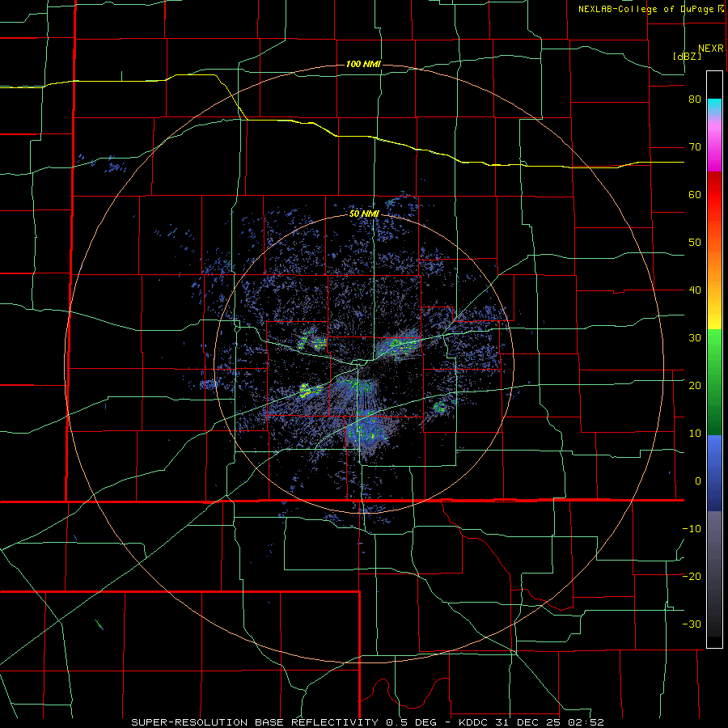The width and height of the screenshot is (728, 728).
Task: Click the blue band of the color legend
Action: pos(714,473)
